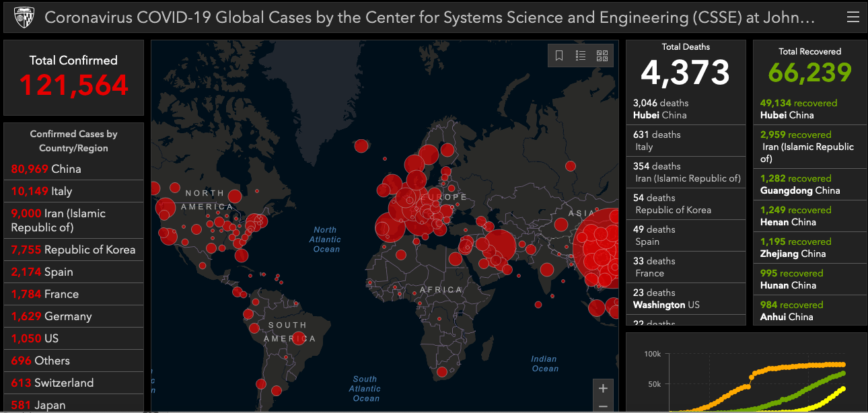Click the Total Confirmed 121,564 counter
This screenshot has width=868, height=413.
point(73,77)
